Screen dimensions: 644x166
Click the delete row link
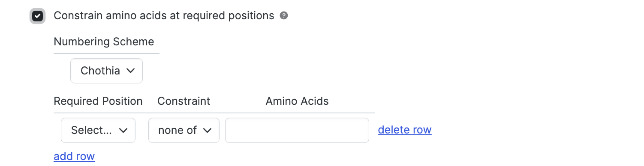coord(405,130)
